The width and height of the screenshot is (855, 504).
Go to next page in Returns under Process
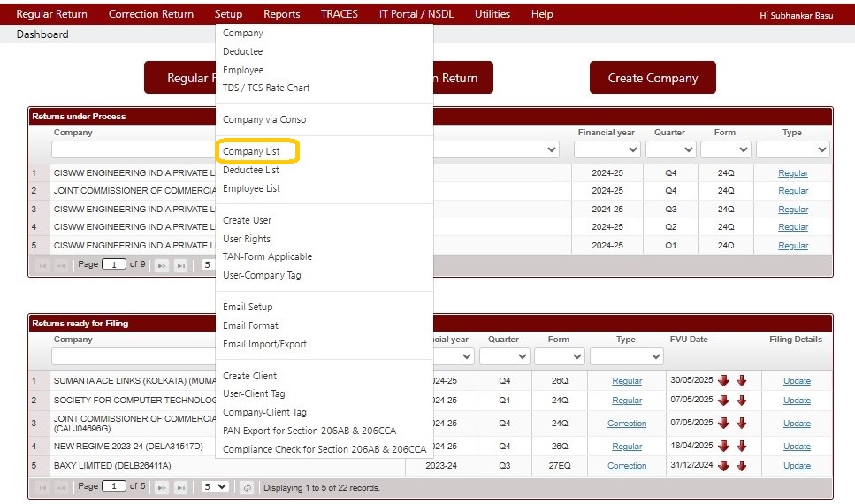[x=162, y=265]
